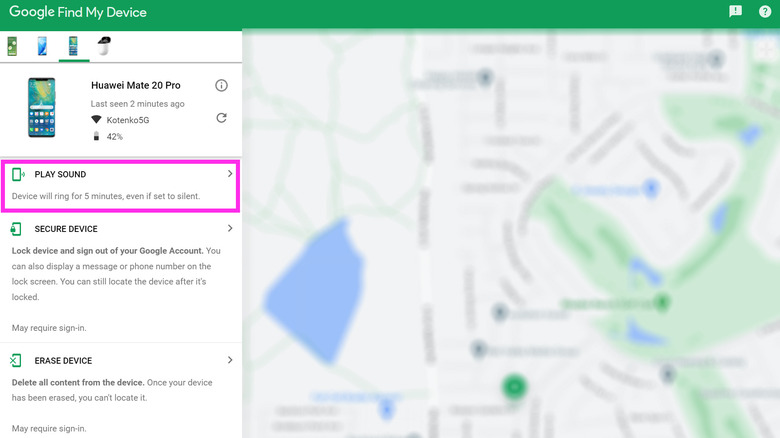The image size is (780, 438).
Task: Open the send feedback icon in header
Action: (735, 11)
